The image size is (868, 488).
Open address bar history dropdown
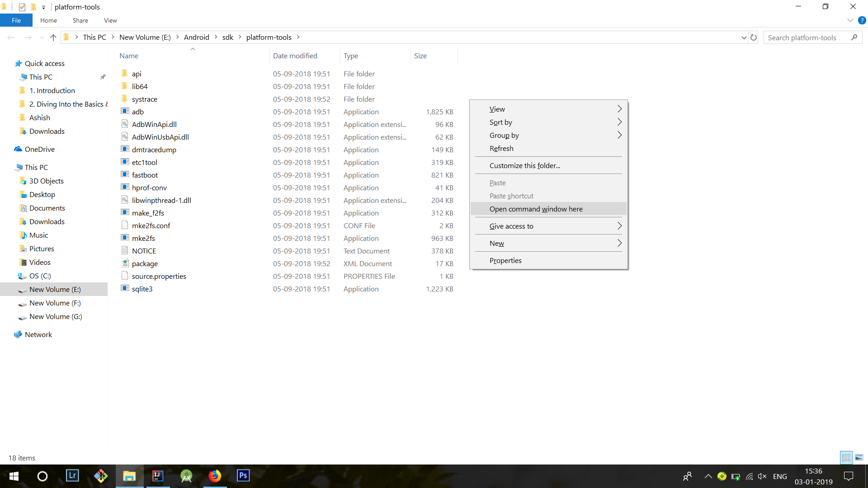[x=744, y=38]
